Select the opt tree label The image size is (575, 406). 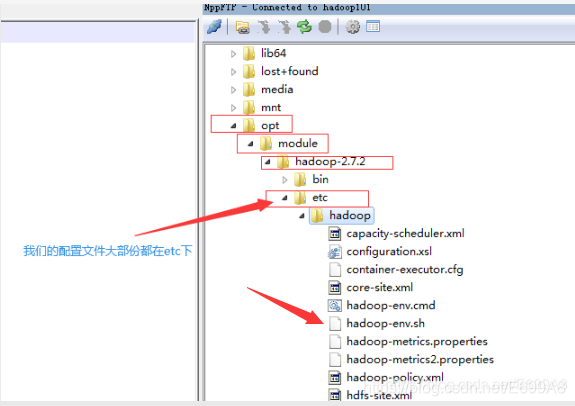pos(270,125)
